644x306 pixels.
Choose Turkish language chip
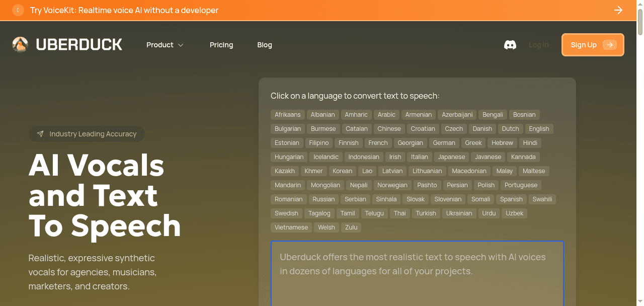click(x=426, y=213)
